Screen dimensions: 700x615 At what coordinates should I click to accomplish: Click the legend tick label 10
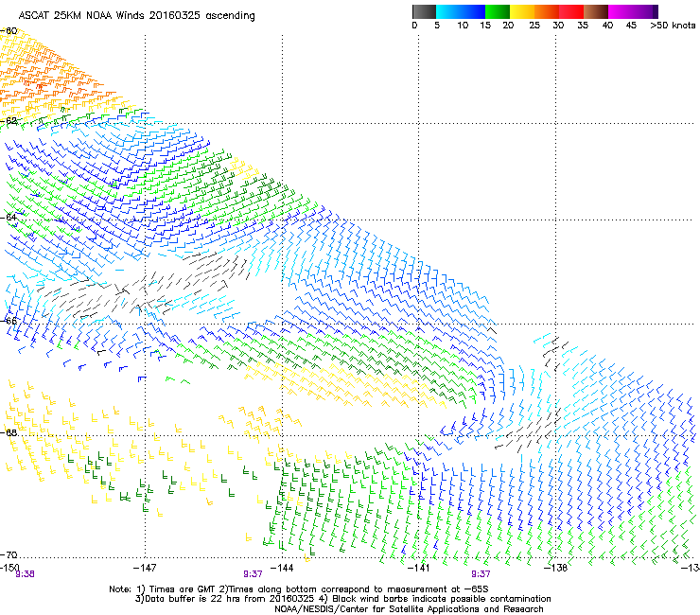[x=463, y=26]
